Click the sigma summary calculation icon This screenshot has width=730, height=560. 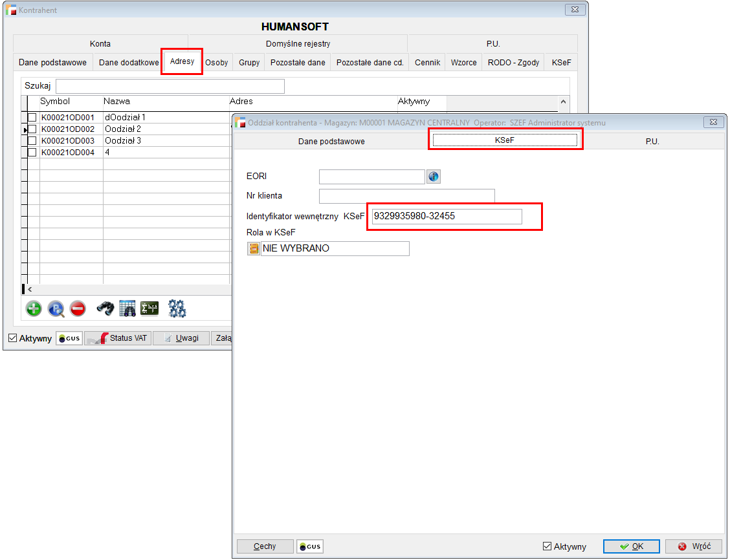tap(150, 309)
